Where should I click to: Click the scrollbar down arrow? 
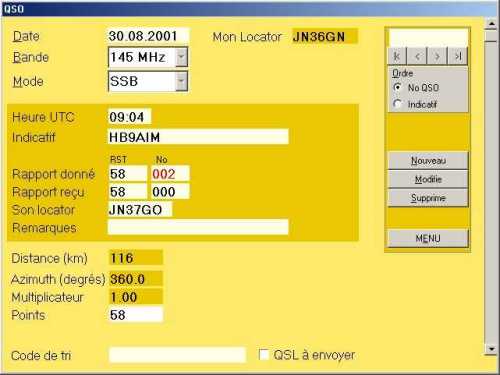tap(491, 349)
